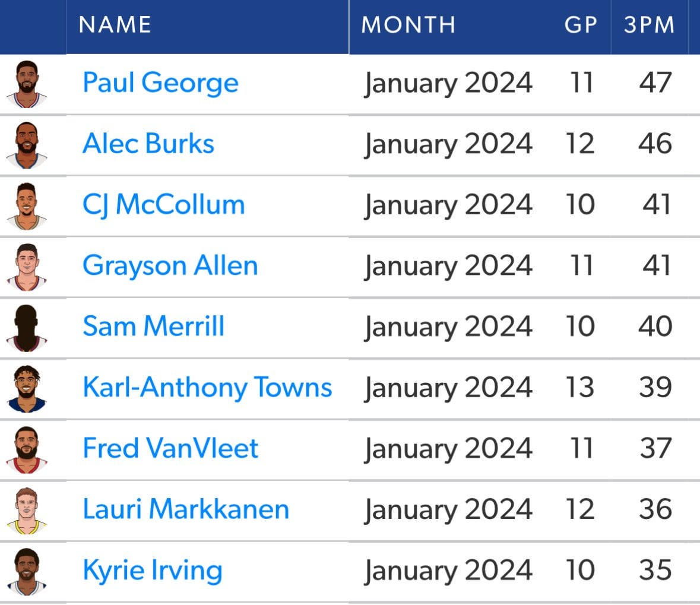Select Kyrie Irving's avatar picture
The width and height of the screenshot is (700, 605).
point(27,572)
